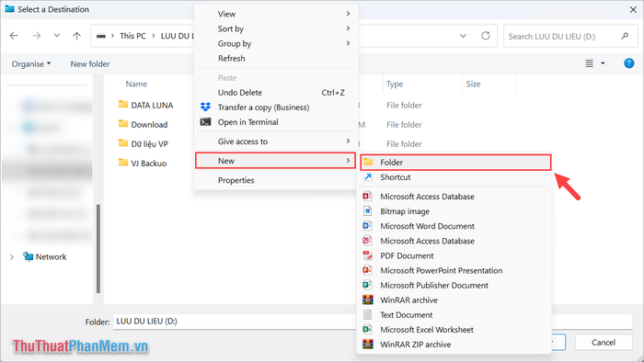Image resolution: width=644 pixels, height=362 pixels.
Task: Click the Cancel button
Action: 604,343
